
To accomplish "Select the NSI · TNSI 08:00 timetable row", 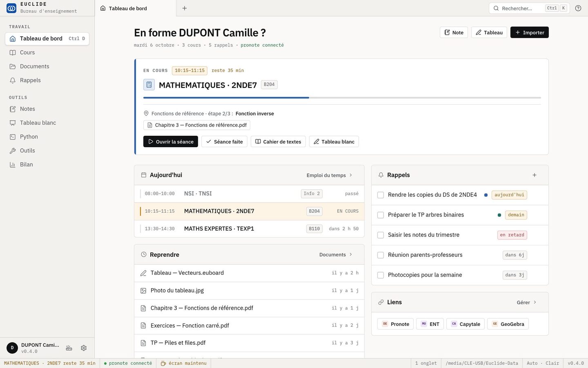I will [249, 194].
